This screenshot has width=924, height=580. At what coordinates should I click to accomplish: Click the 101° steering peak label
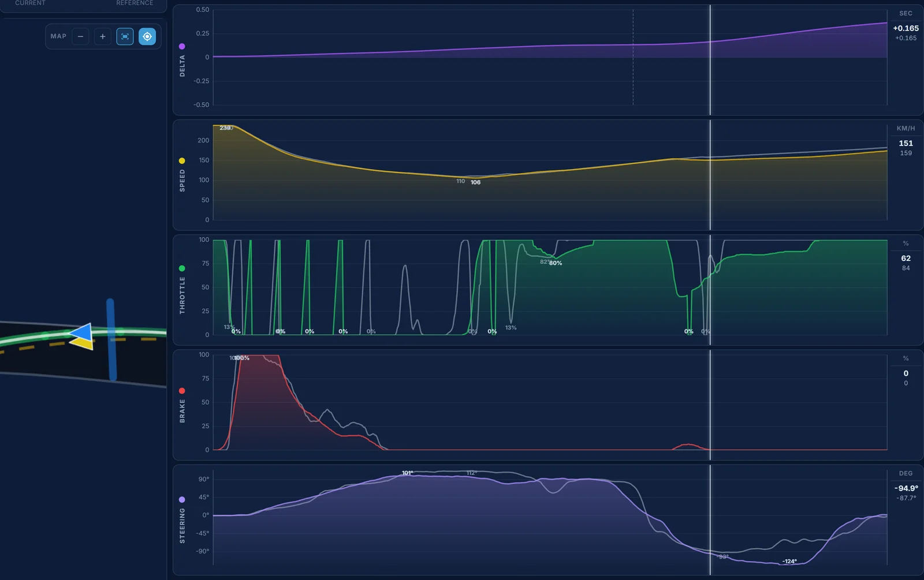pos(408,473)
